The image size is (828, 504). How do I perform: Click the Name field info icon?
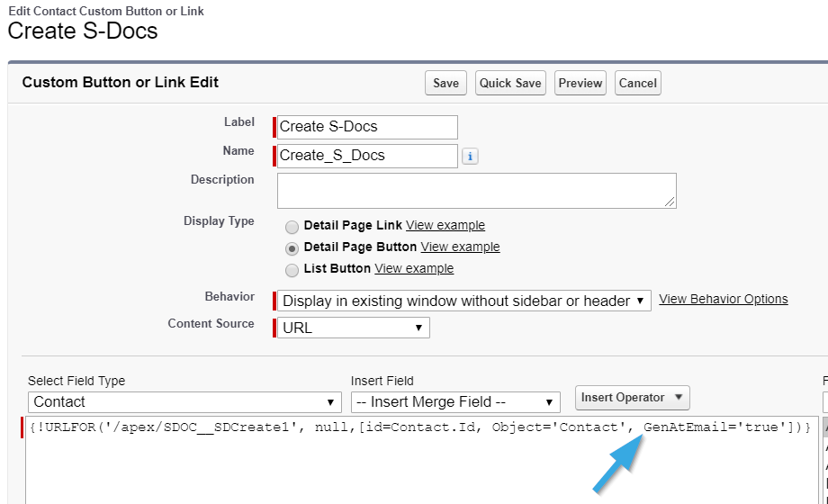tap(470, 157)
